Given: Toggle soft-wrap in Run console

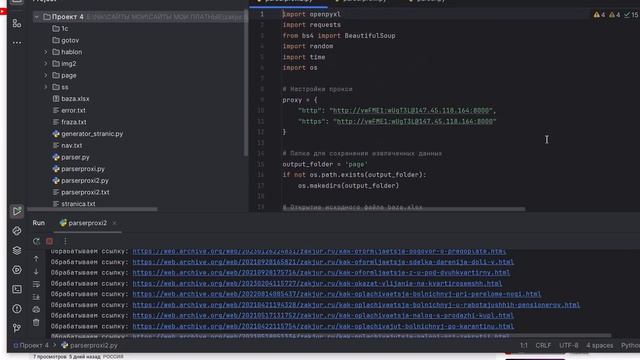Looking at the screenshot, I should coord(36,284).
